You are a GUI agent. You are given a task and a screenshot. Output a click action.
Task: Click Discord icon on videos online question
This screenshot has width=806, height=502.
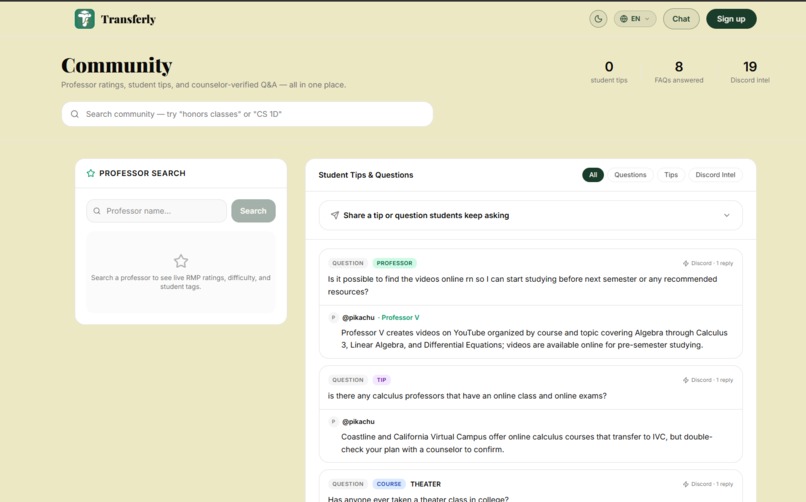685,263
